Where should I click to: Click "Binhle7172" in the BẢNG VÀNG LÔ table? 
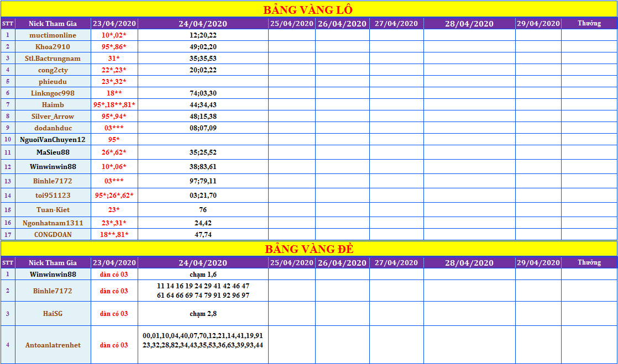53,181
